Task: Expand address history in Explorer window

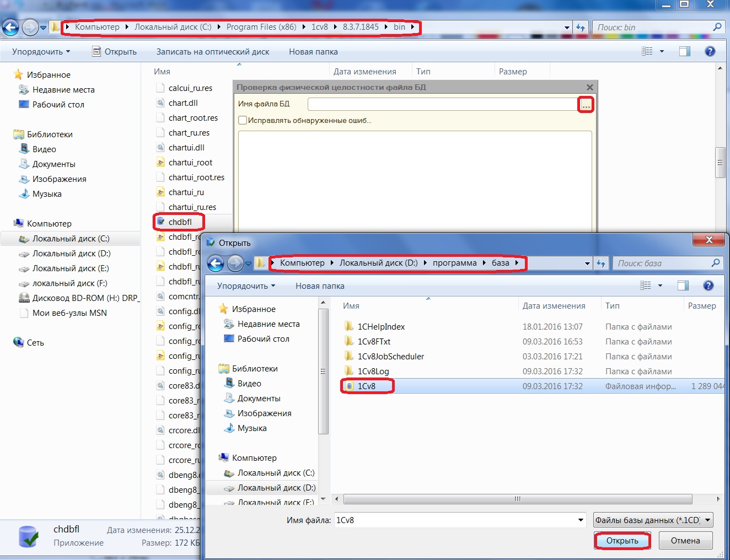Action: 567,27
